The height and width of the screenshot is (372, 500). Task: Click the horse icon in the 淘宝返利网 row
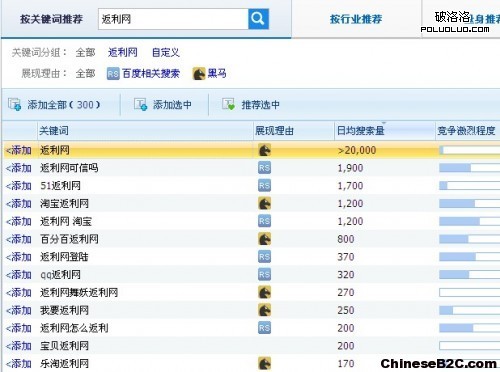(x=265, y=203)
